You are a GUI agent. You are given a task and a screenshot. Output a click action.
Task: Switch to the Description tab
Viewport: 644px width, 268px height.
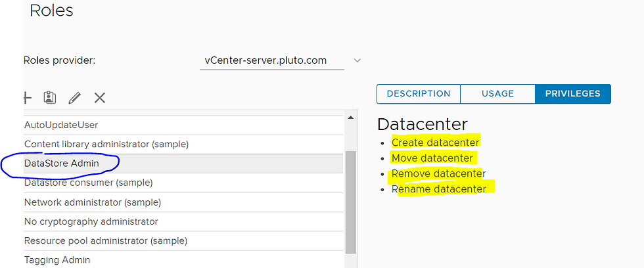tap(418, 94)
